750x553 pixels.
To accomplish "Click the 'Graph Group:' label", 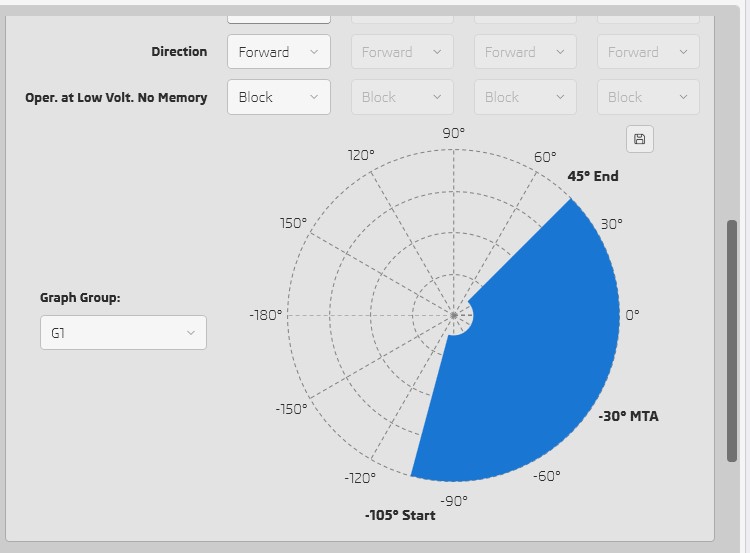I will 80,298.
